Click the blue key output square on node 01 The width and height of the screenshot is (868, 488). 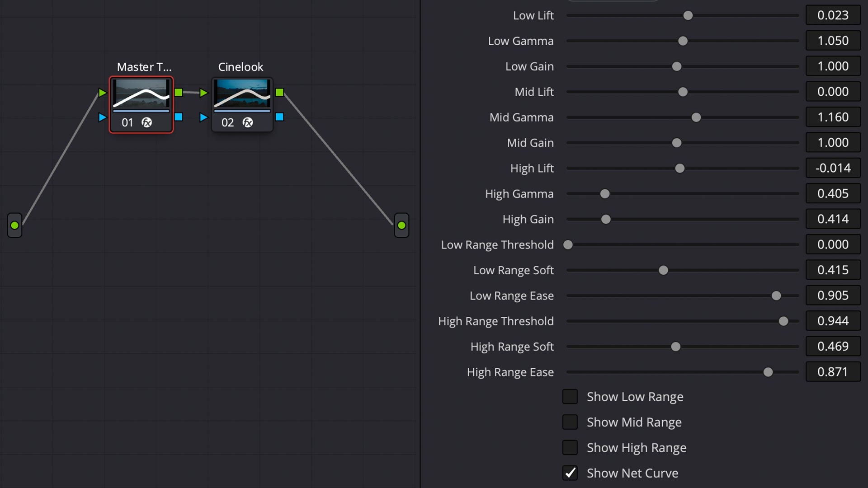pyautogui.click(x=179, y=117)
